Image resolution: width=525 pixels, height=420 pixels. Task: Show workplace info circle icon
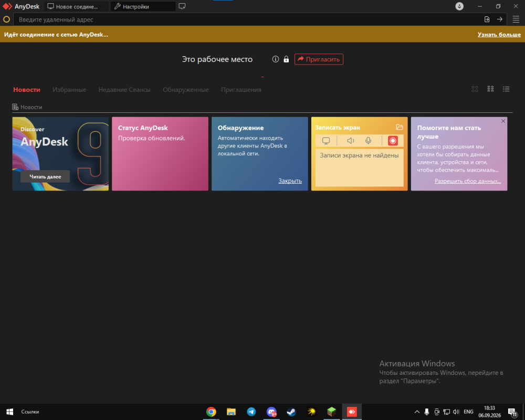[276, 59]
